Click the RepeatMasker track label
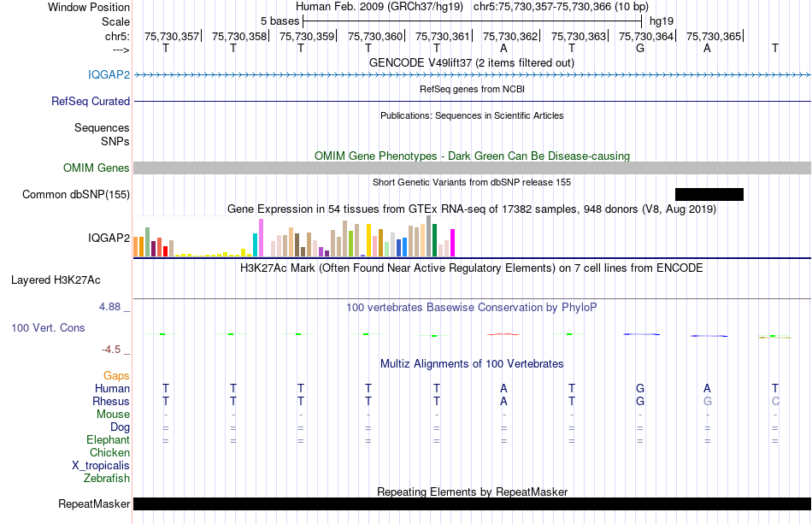The height and width of the screenshot is (524, 812). click(x=94, y=503)
